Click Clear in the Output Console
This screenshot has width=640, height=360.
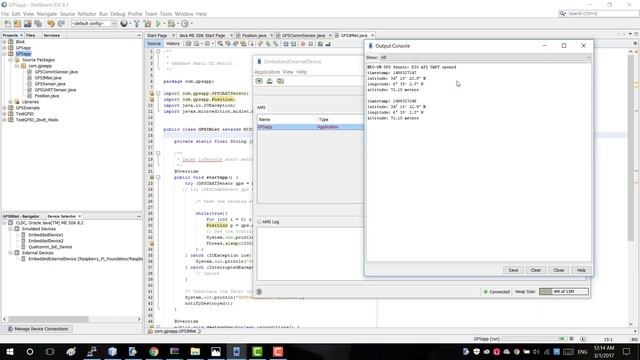536,270
